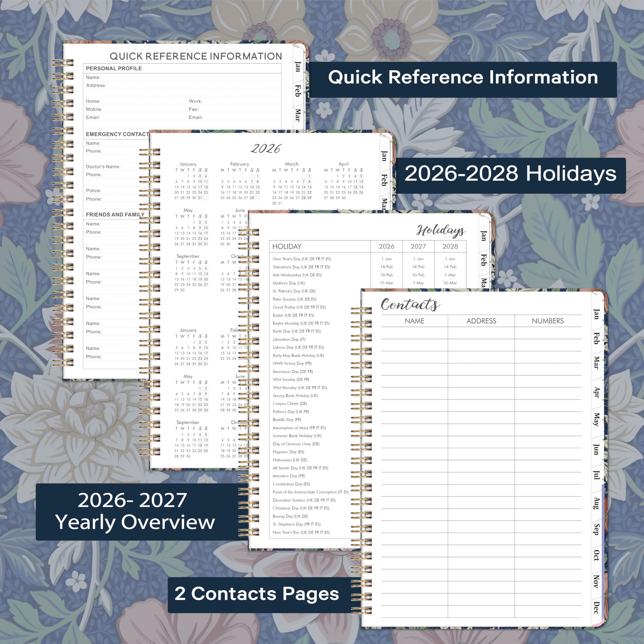The width and height of the screenshot is (644, 644).
Task: Click the 2027 column header in Holidays
Action: point(418,246)
